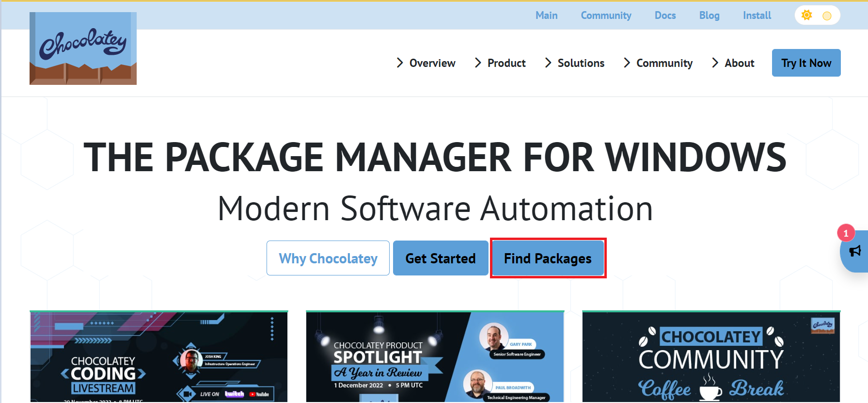
Task: Open the Chocolatey Coding Livestream card
Action: 159,357
